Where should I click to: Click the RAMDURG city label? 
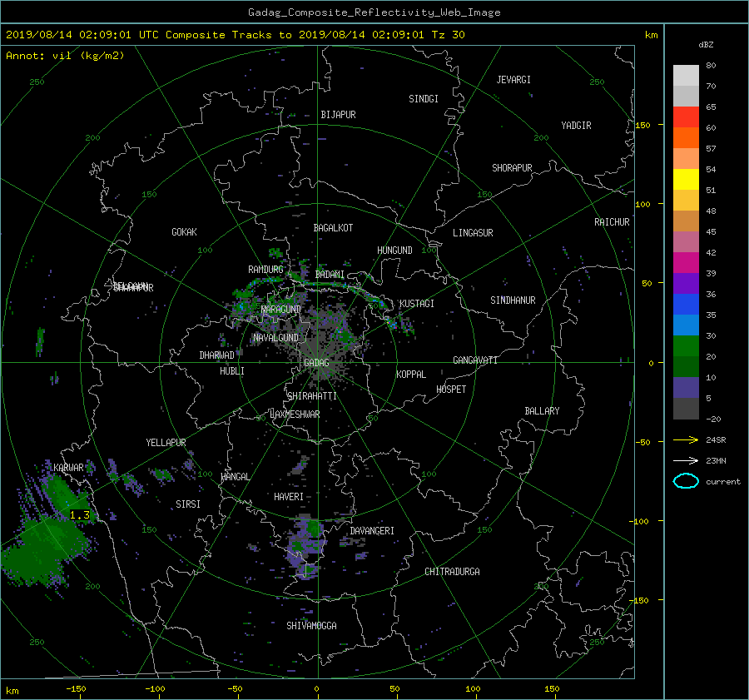[265, 270]
